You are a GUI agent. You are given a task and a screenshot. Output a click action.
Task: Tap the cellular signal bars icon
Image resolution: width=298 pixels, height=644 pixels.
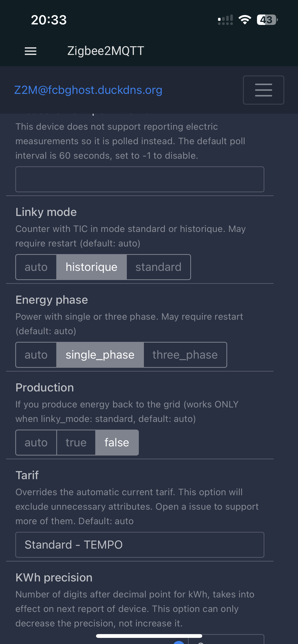coord(225,20)
